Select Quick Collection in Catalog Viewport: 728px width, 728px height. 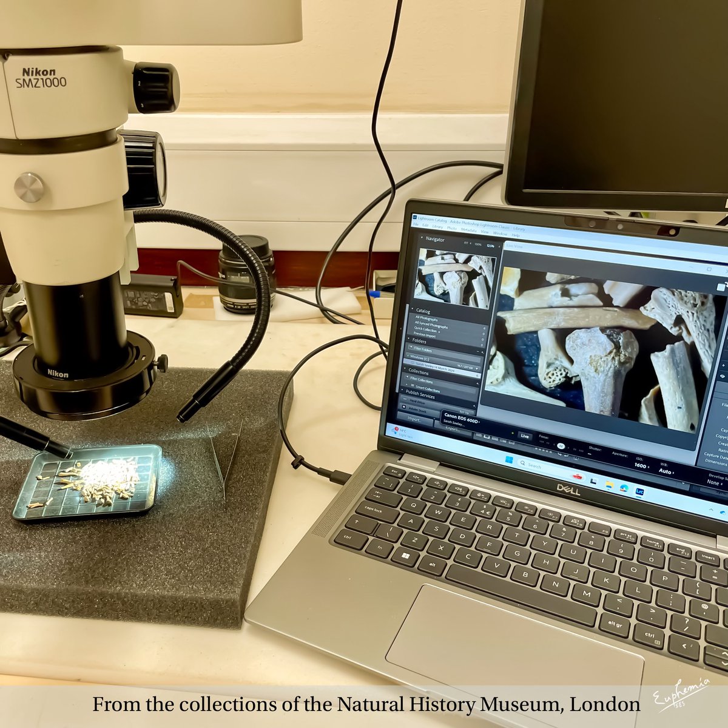[x=425, y=329]
